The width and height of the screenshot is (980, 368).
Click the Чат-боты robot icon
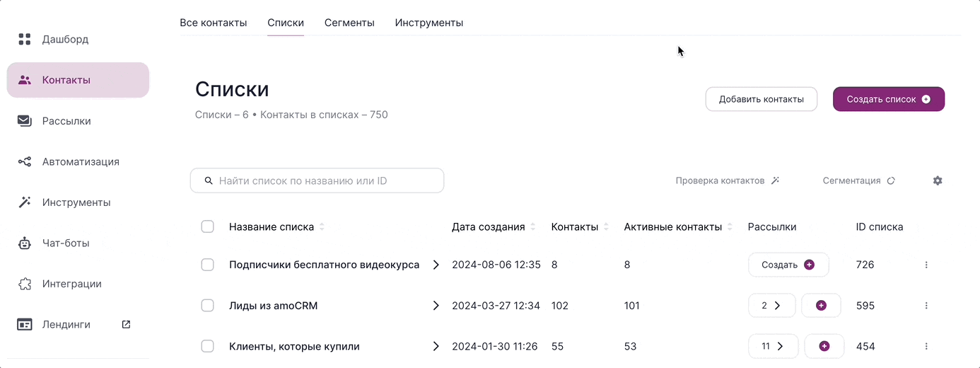25,243
